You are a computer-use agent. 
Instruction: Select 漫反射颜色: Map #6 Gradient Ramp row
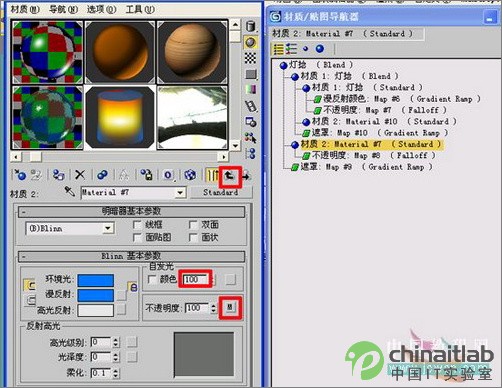(x=397, y=99)
